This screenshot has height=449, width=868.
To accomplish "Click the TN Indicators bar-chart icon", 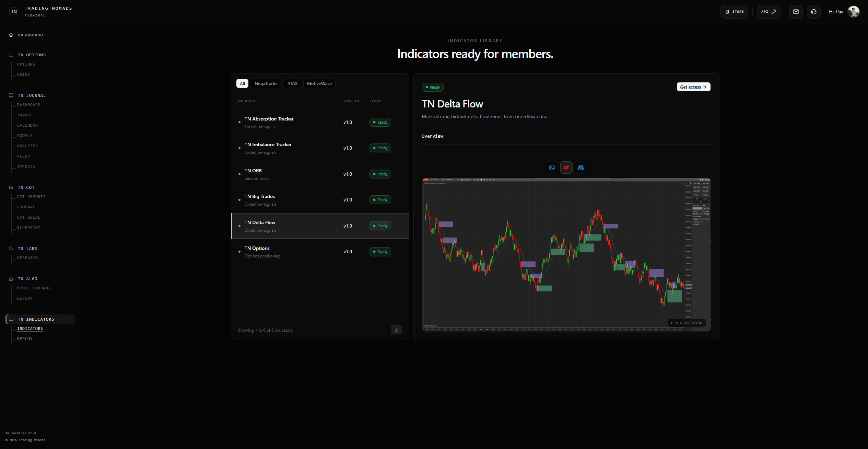I will tap(11, 319).
